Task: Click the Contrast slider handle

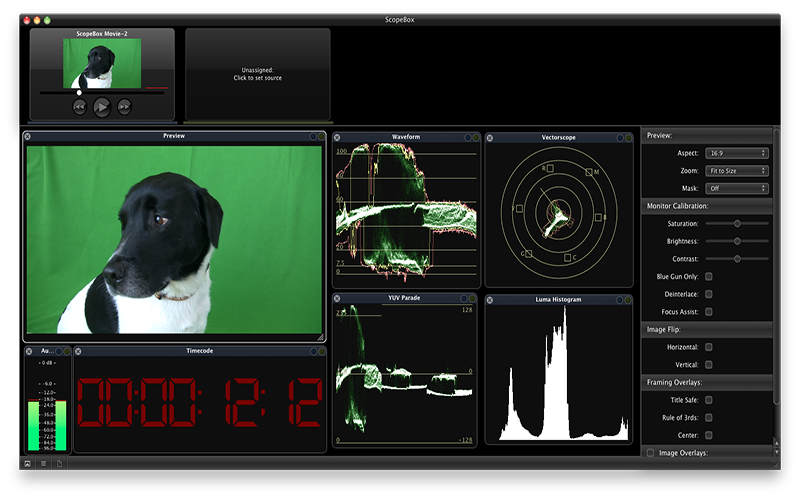Action: coord(737,259)
